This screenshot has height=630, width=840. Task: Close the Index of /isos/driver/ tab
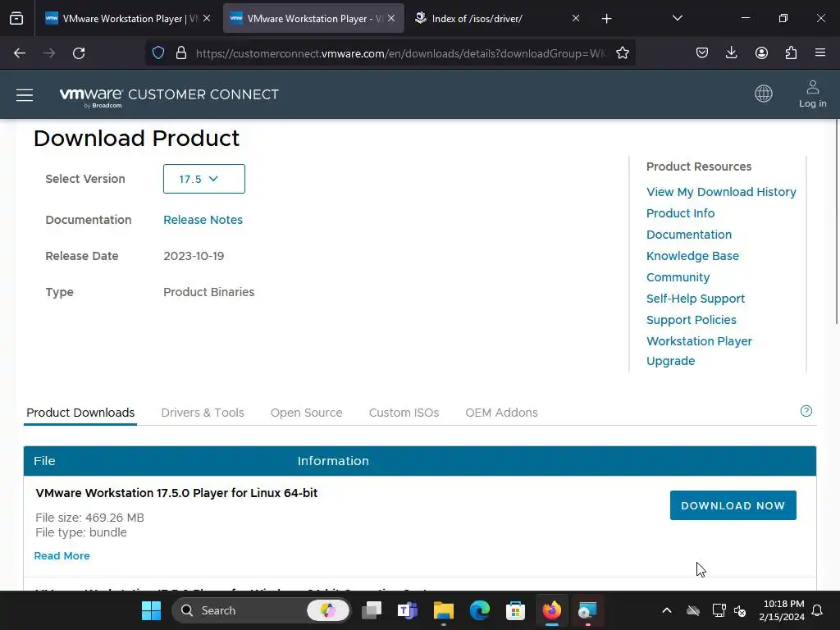point(575,19)
